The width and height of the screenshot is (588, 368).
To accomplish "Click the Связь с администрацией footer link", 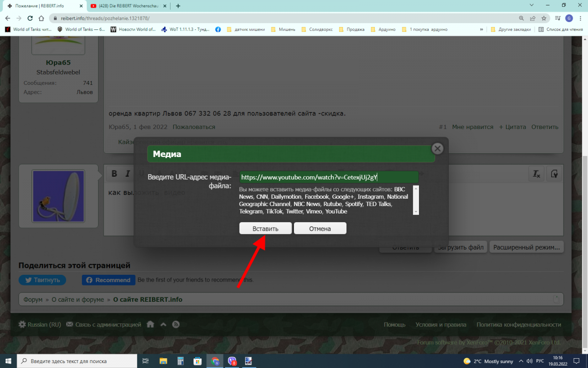I will pos(103,324).
